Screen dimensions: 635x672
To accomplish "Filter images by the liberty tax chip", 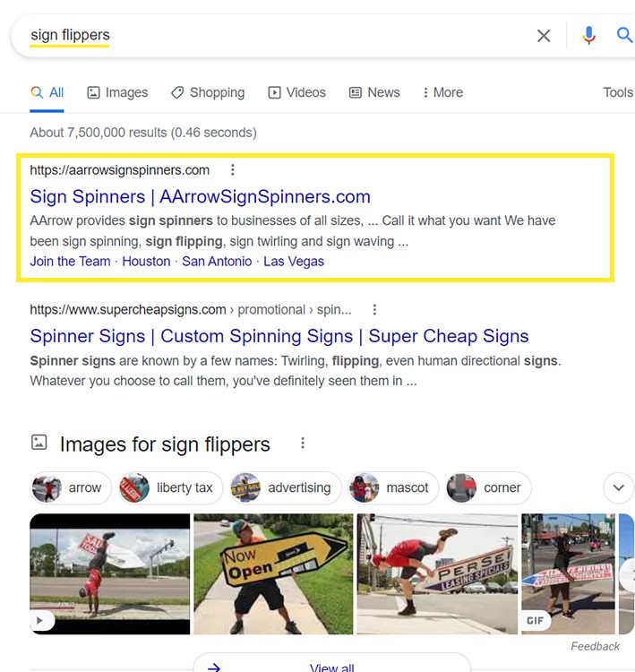I will point(171,487).
